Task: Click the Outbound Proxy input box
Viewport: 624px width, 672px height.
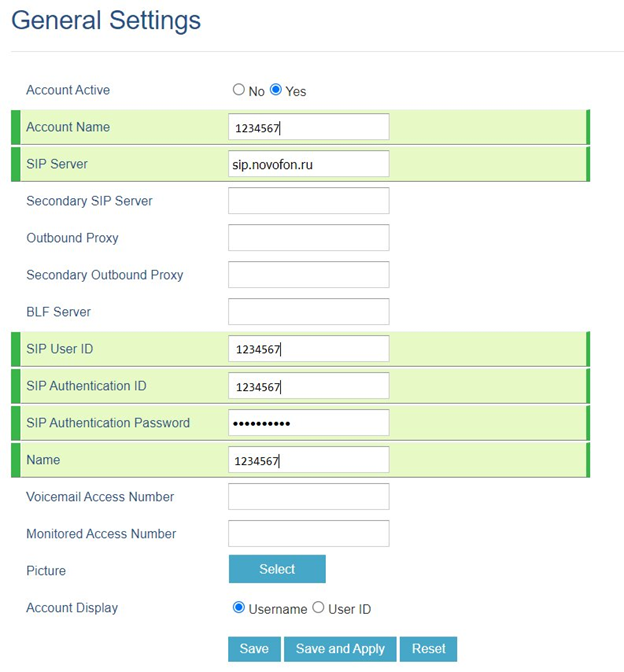Action: [308, 238]
